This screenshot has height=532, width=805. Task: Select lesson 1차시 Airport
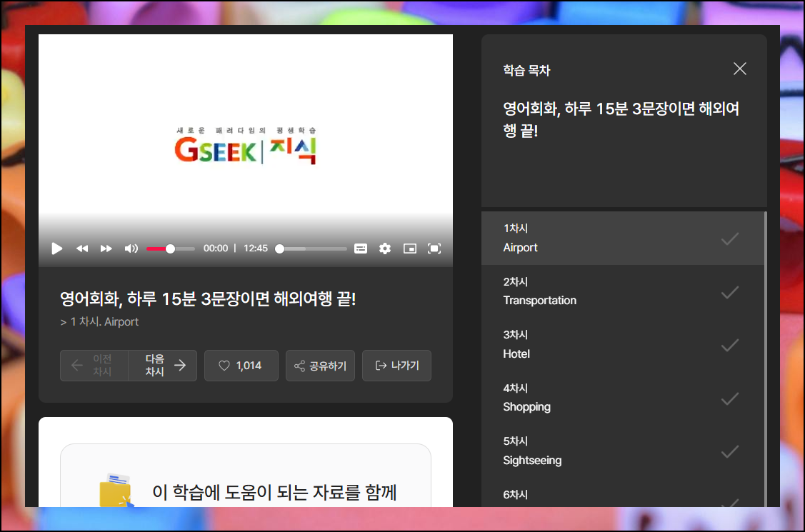pos(623,238)
